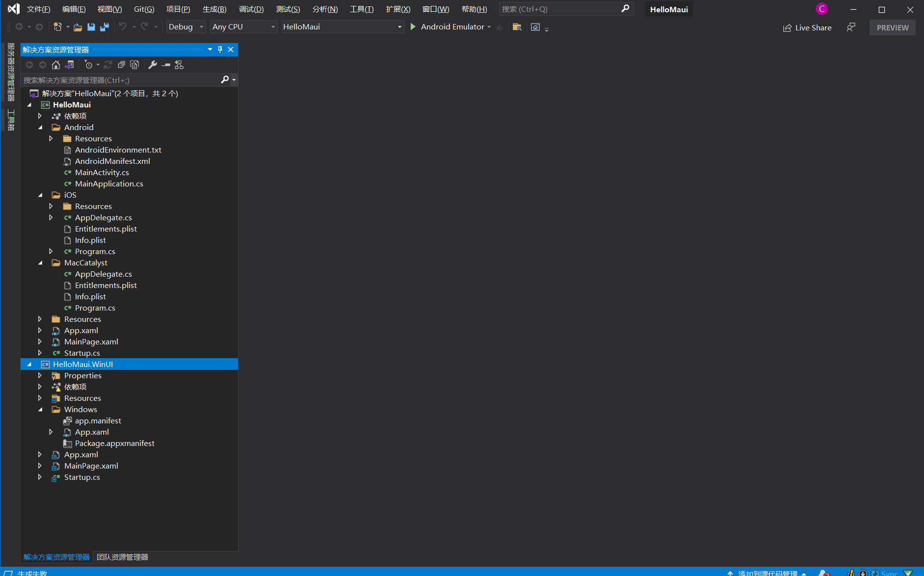Select AndroidManifest.xml file

click(112, 161)
